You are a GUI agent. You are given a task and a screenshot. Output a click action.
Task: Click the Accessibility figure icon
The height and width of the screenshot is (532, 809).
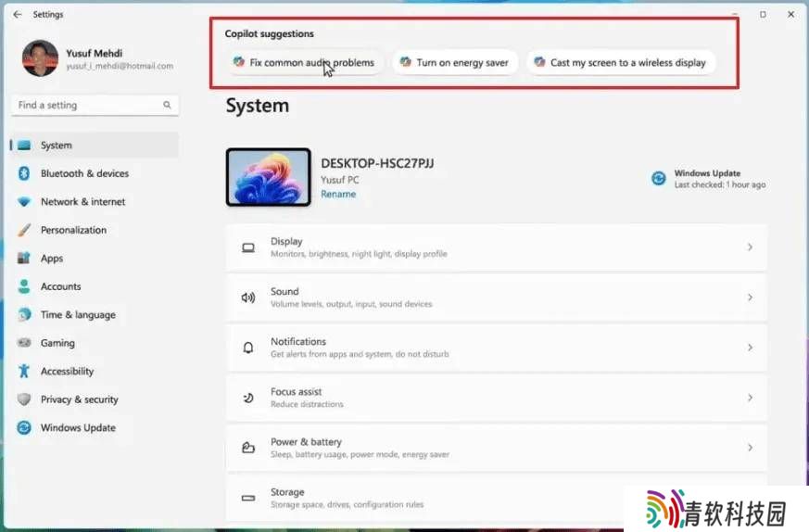(24, 371)
